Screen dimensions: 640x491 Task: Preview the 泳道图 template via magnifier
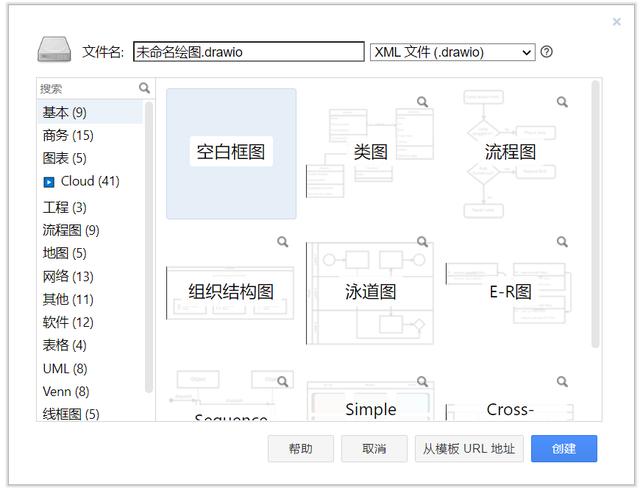click(x=423, y=242)
